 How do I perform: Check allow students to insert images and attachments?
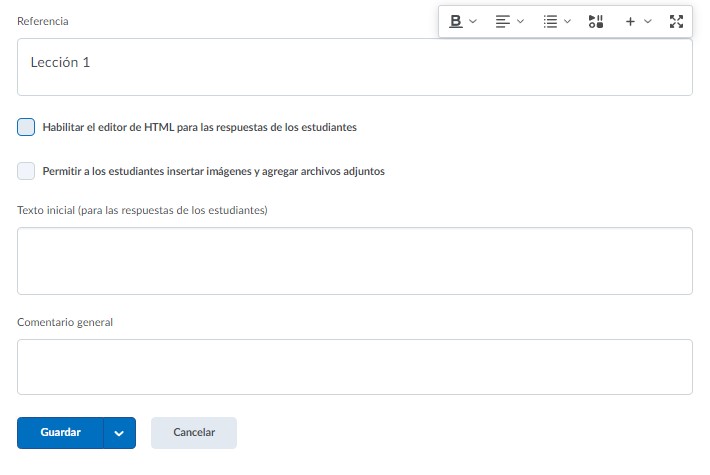[x=26, y=171]
